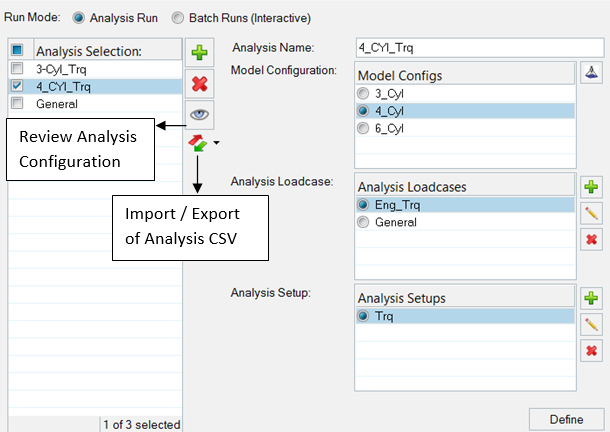610x432 pixels.
Task: Edit the selected analysis setup
Action: [x=591, y=324]
